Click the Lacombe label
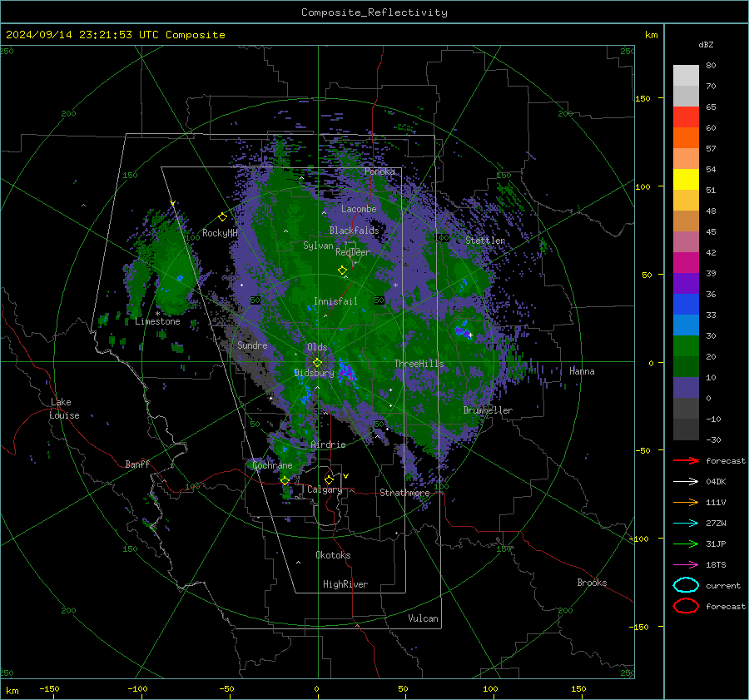 [x=359, y=209]
